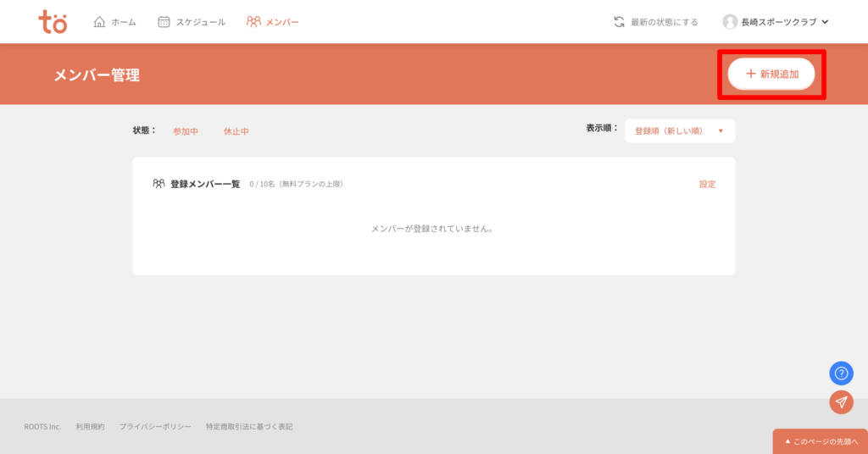Click the house icon next to ホーム
868x454 pixels.
99,21
